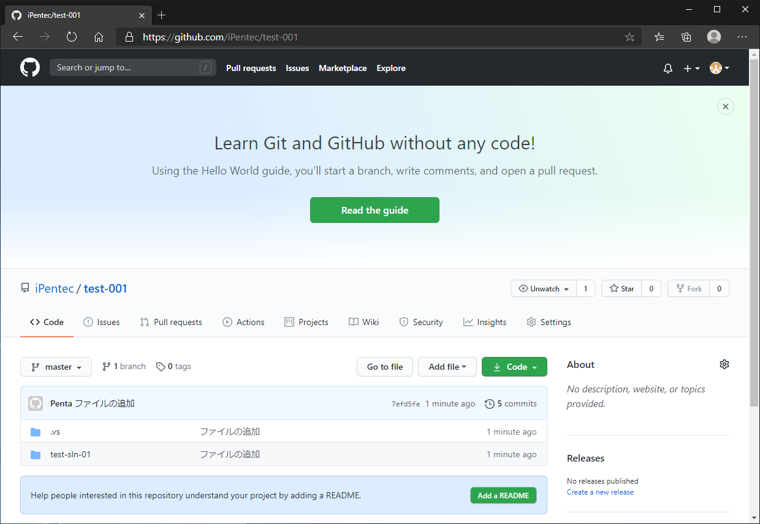Click the browser back arrow
The image size is (760, 524).
pyautogui.click(x=18, y=37)
